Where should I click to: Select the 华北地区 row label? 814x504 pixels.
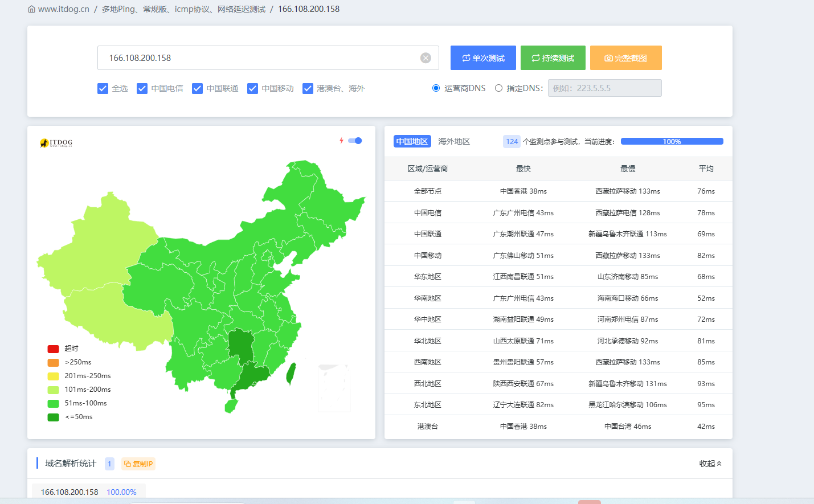pos(428,341)
